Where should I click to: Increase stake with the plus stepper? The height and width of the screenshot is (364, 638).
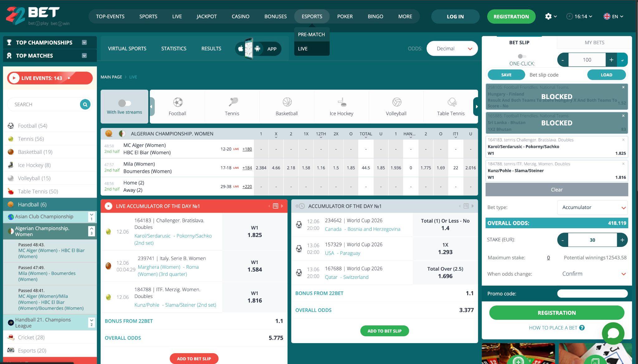pos(622,240)
